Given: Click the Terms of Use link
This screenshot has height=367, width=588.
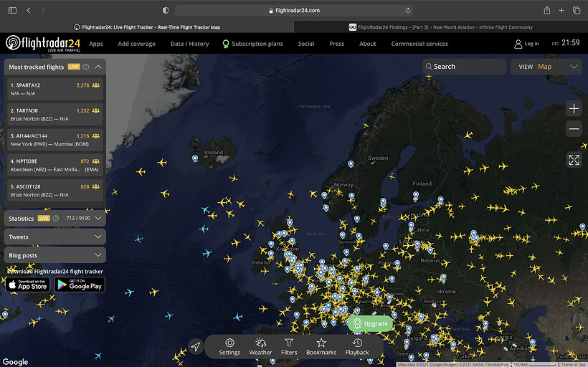Looking at the screenshot, I should (574, 364).
